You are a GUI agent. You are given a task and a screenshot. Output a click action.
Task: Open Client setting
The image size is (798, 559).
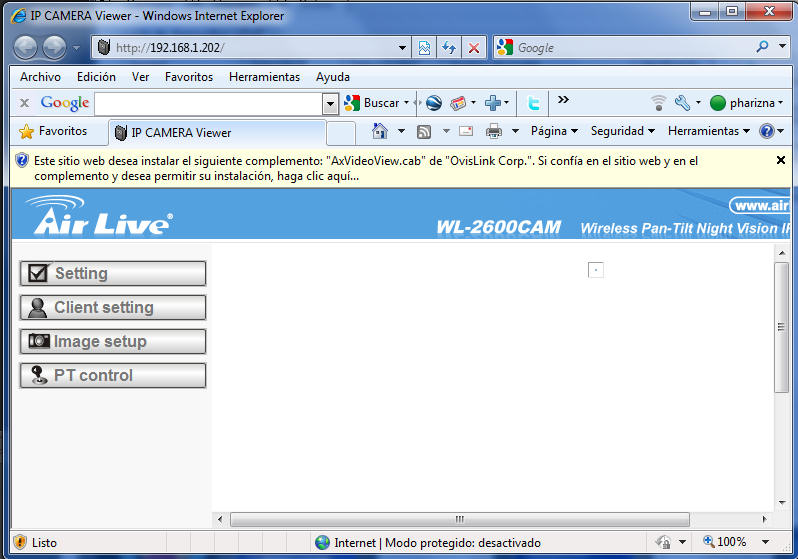(113, 308)
